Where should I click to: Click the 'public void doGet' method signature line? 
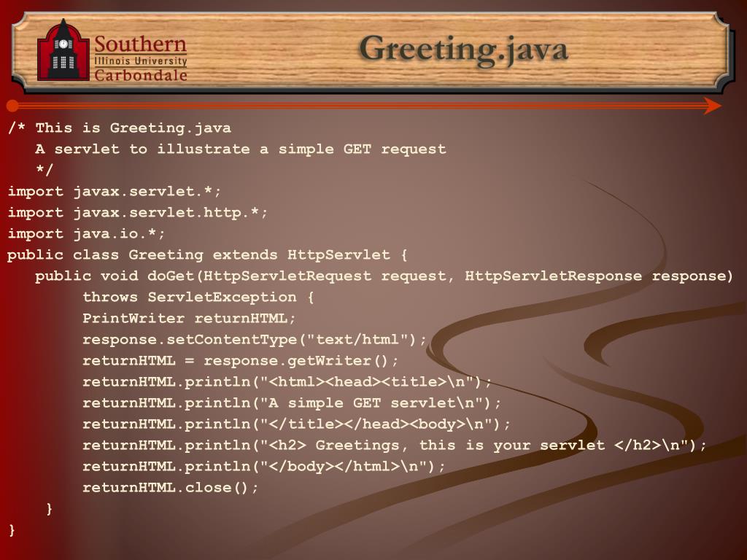pos(384,276)
